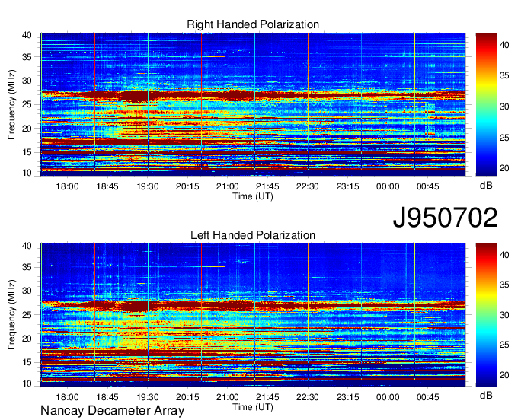Image resolution: width=518 pixels, height=420 pixels.
Task: Click the 23:15 time tick of the Left Handed plot
Action: click(348, 397)
